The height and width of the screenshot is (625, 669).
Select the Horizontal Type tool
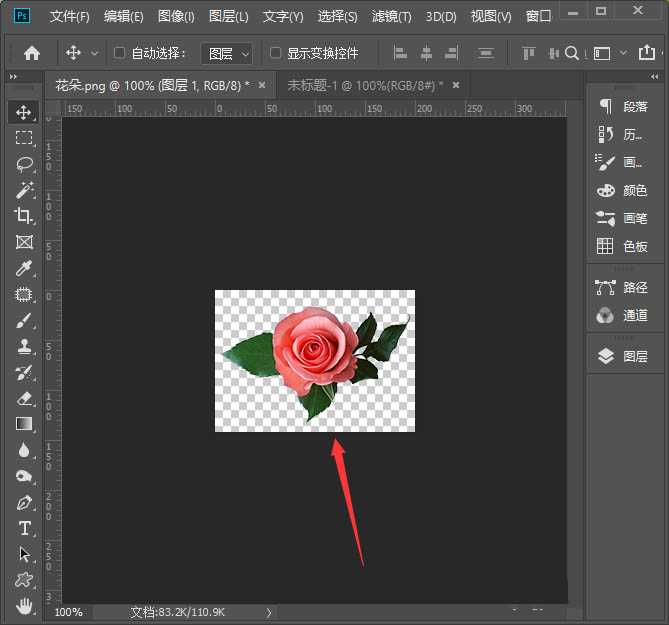[x=24, y=528]
